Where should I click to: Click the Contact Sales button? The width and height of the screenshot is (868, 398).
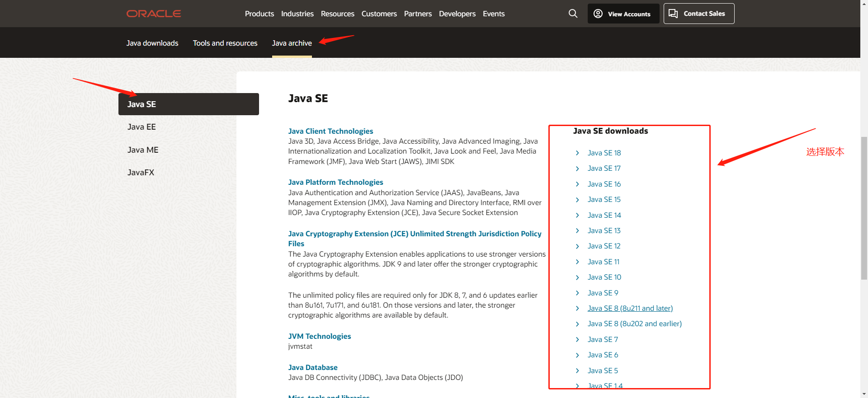click(699, 14)
